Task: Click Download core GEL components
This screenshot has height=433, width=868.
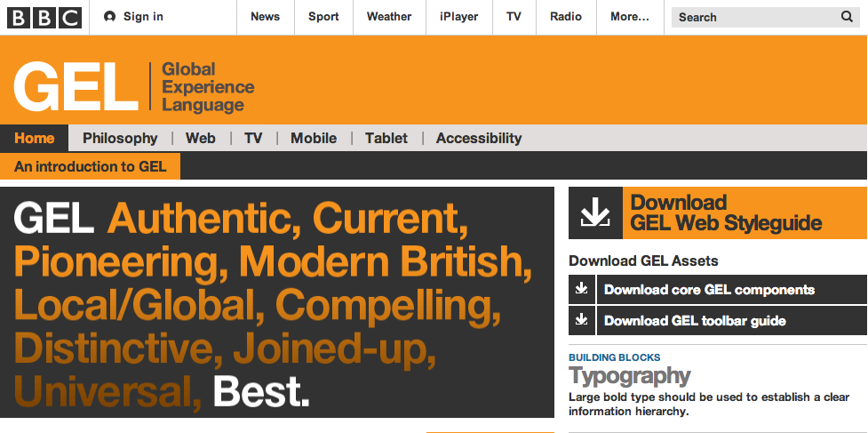Action: click(732, 289)
